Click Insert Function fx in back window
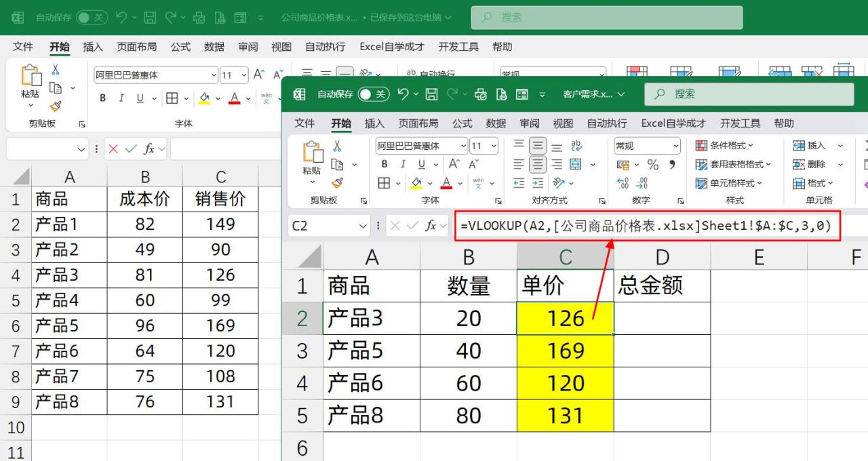This screenshot has width=868, height=461. 149,148
